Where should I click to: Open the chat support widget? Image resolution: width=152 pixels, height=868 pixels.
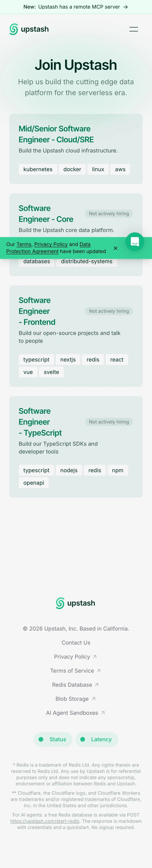135,242
